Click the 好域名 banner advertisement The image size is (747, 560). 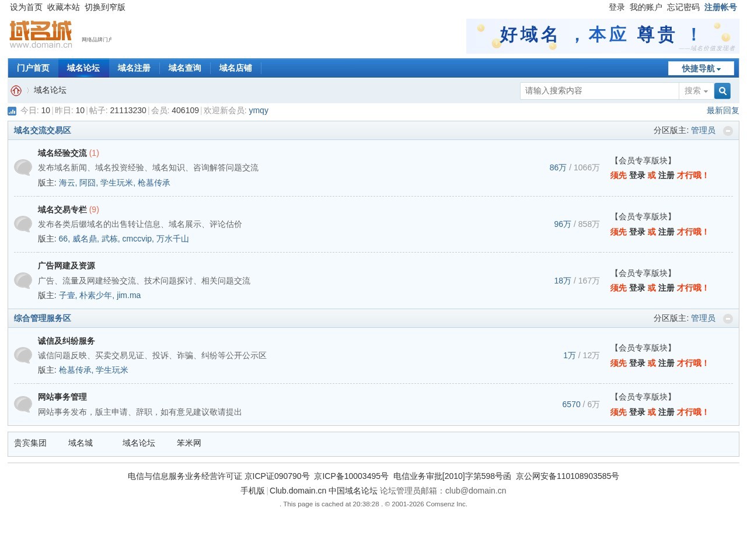point(602,36)
